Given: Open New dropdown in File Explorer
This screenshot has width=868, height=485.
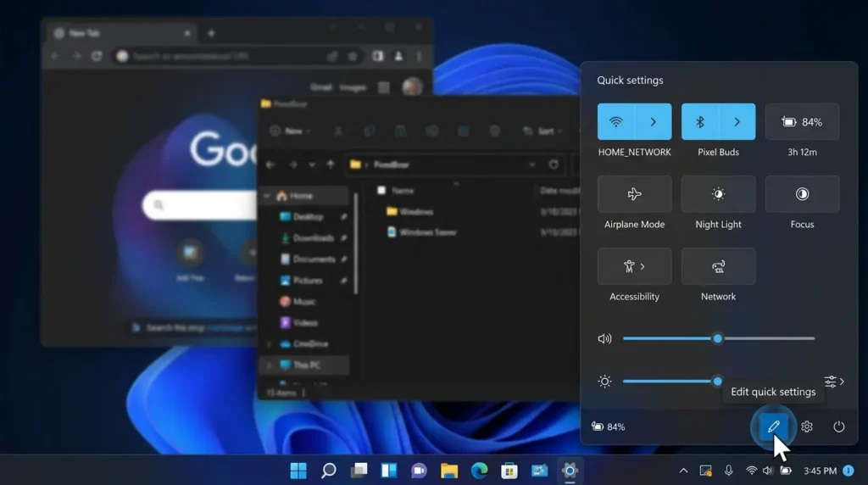Looking at the screenshot, I should pos(290,131).
